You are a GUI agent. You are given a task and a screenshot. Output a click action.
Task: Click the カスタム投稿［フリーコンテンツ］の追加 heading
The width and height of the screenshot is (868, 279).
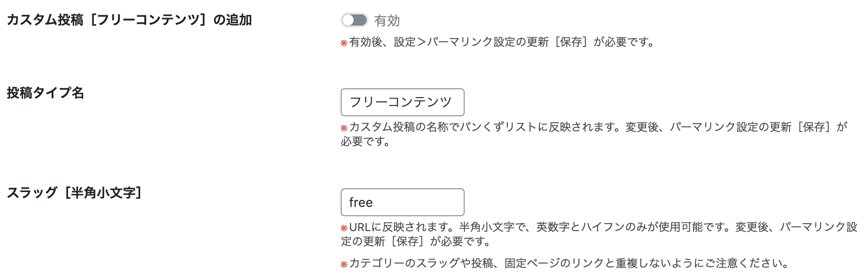click(x=129, y=20)
